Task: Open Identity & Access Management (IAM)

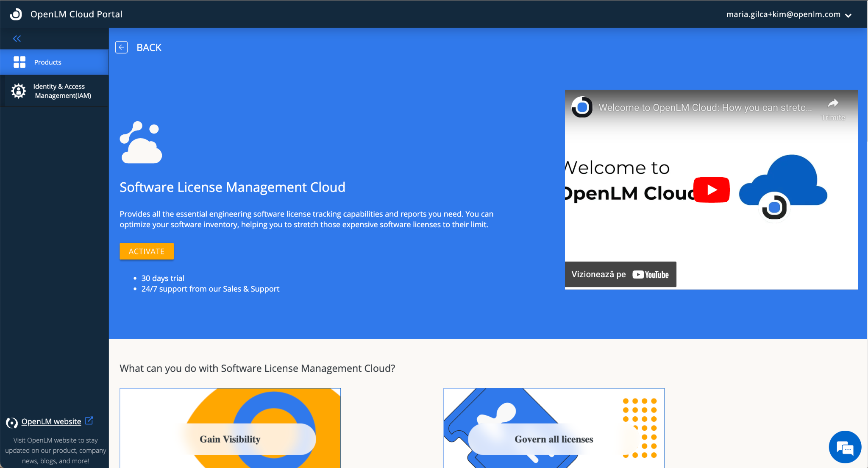Action: [x=55, y=91]
